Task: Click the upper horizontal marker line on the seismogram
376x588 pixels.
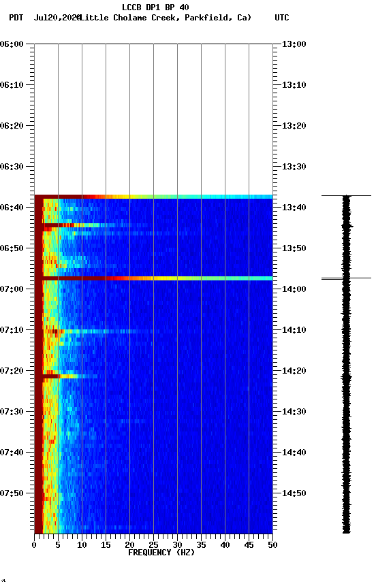Action: click(346, 195)
